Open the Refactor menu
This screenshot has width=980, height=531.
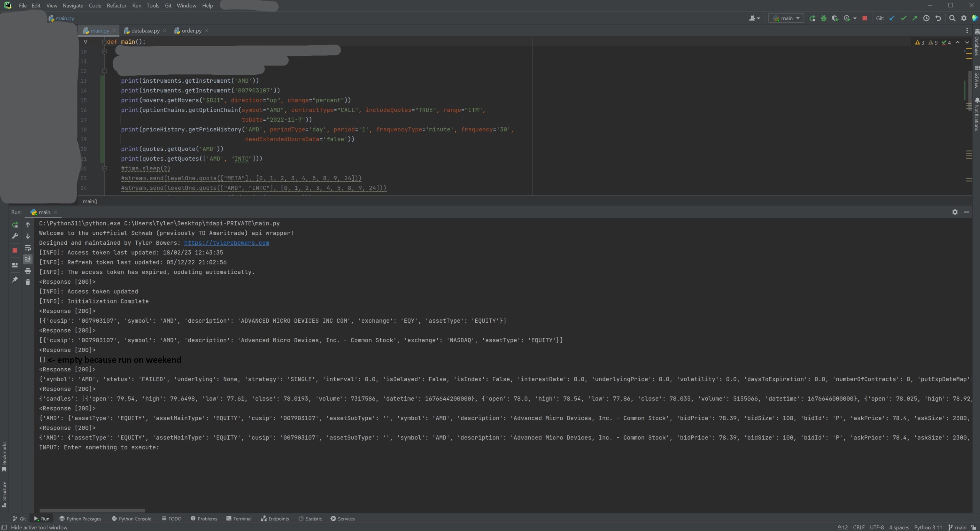[116, 6]
